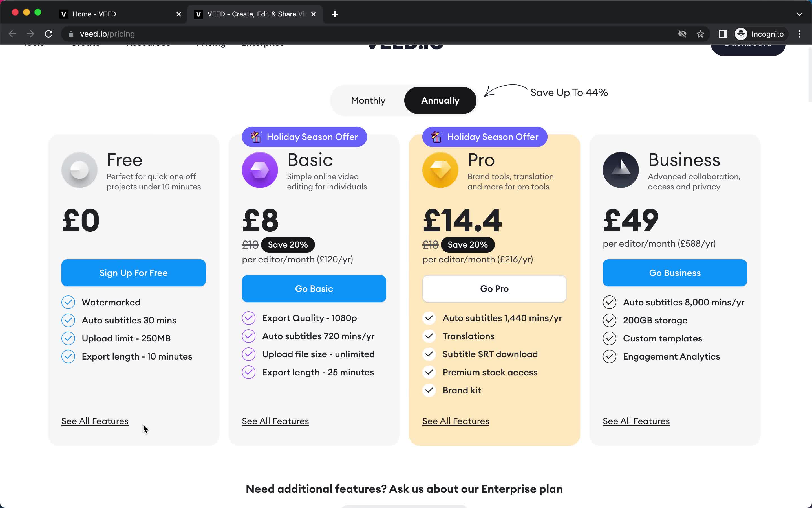
Task: Close the Home - VEED tab
Action: [x=178, y=14]
